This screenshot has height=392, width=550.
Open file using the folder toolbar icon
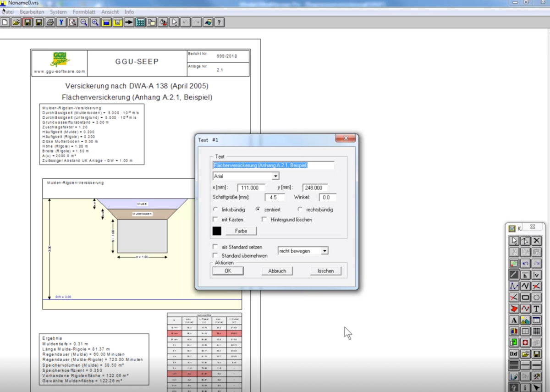16,22
